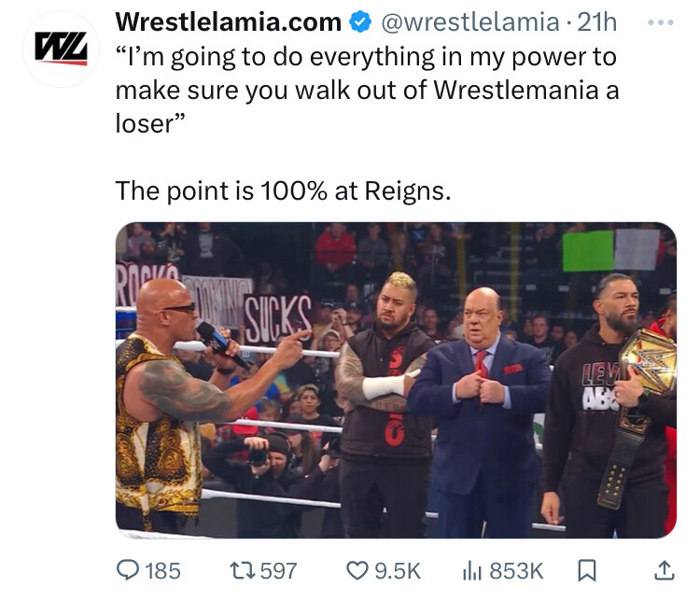Open the Wrestlelamia.com display name

(228, 21)
